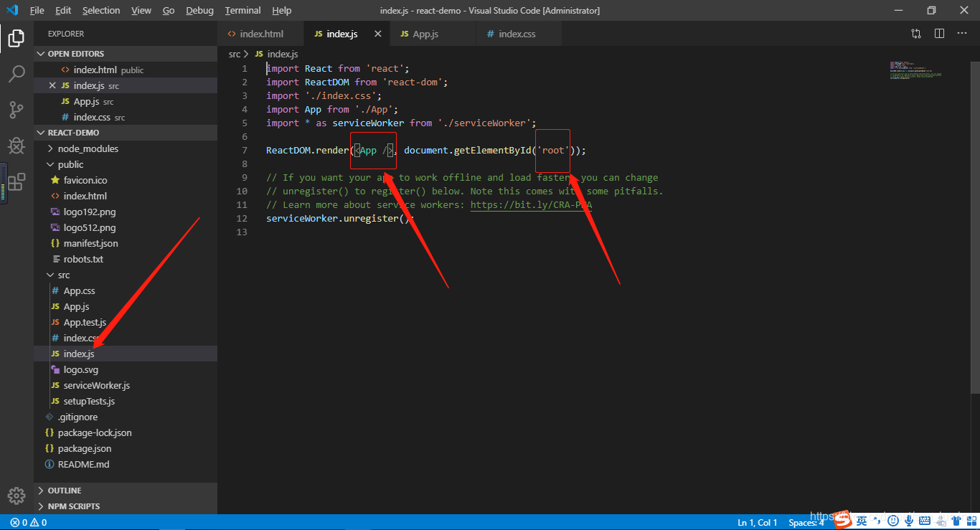Open serviceWorker.js file
Image resolution: width=980 pixels, height=530 pixels.
[126, 385]
